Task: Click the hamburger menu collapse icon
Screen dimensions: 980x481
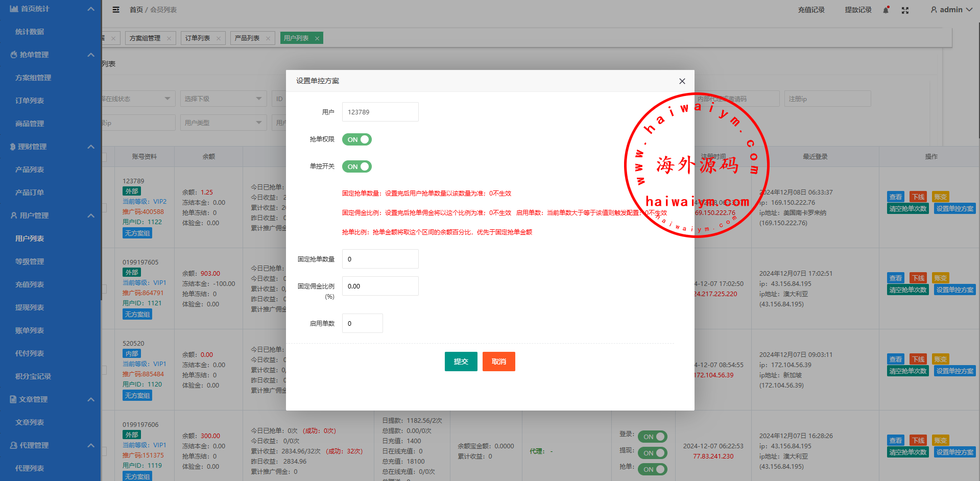Action: click(116, 10)
